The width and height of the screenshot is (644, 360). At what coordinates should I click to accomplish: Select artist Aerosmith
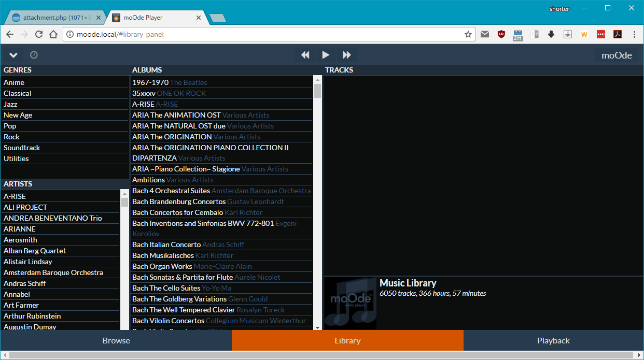(x=60, y=240)
